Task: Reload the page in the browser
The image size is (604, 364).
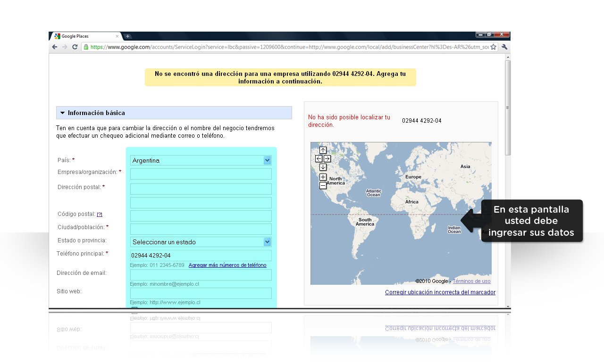Action: pyautogui.click(x=75, y=47)
